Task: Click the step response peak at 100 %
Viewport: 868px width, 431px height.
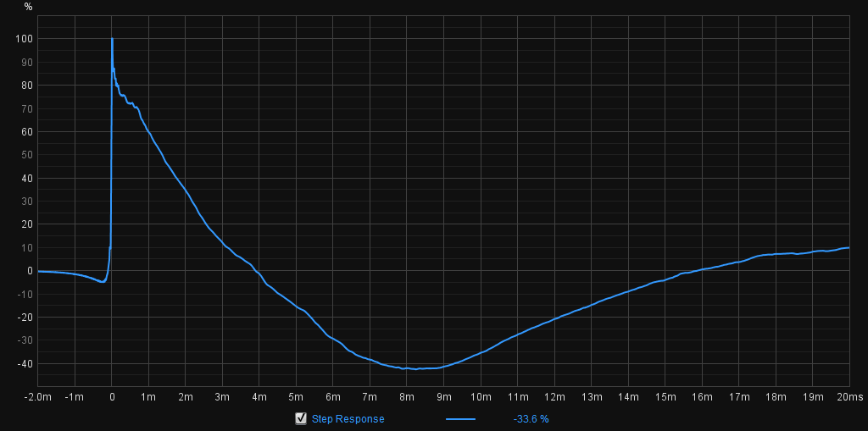Action: (112, 39)
